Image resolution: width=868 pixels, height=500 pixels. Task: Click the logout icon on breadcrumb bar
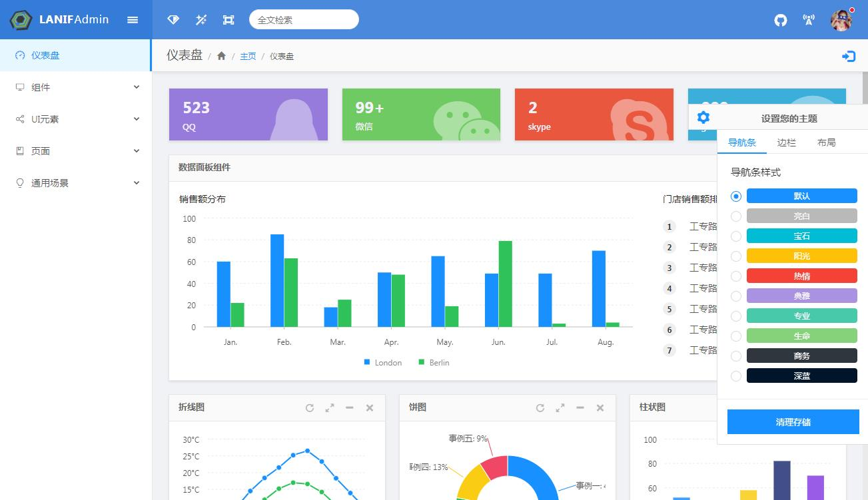tap(849, 57)
